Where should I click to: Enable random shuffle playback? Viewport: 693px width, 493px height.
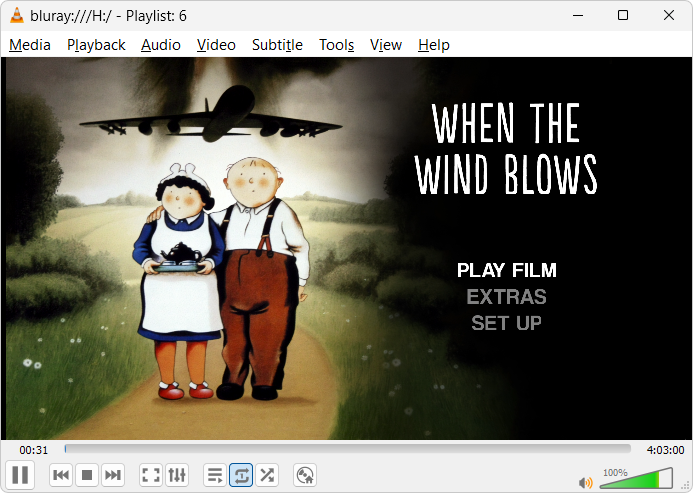[267, 475]
